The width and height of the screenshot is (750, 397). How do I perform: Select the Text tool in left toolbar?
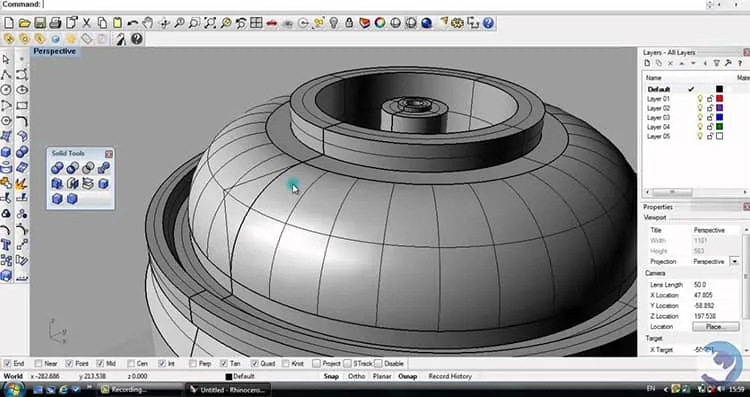[x=6, y=246]
